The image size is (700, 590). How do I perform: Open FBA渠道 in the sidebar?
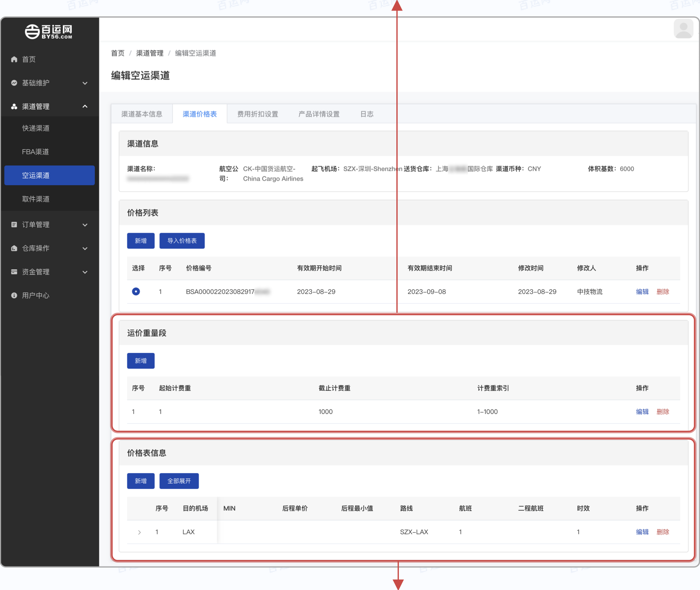point(35,152)
